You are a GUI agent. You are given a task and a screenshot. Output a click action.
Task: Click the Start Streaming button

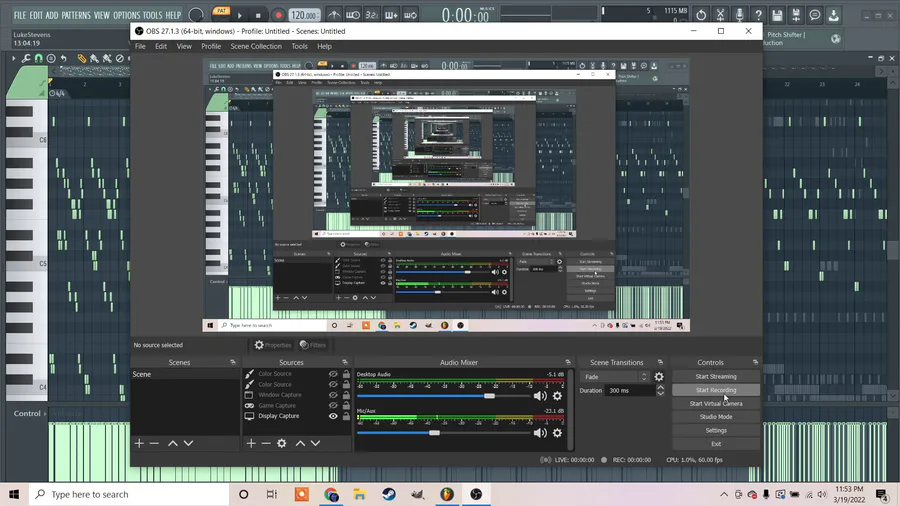pyautogui.click(x=716, y=376)
